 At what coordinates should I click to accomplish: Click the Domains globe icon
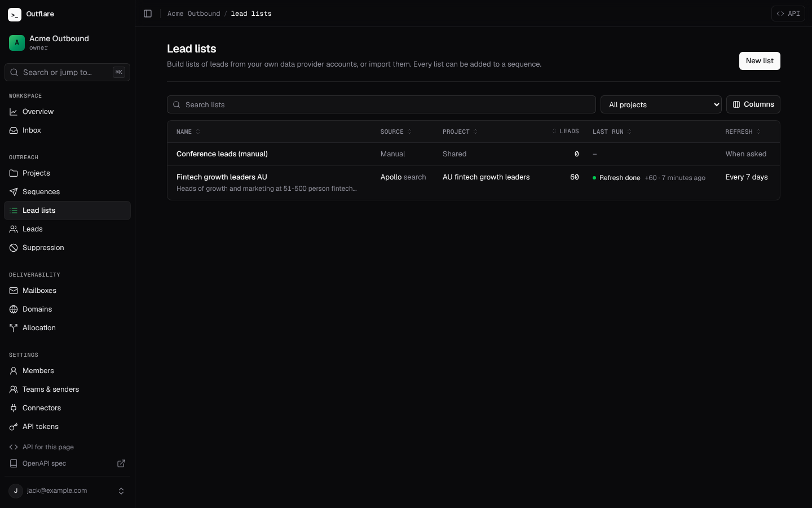pyautogui.click(x=14, y=309)
